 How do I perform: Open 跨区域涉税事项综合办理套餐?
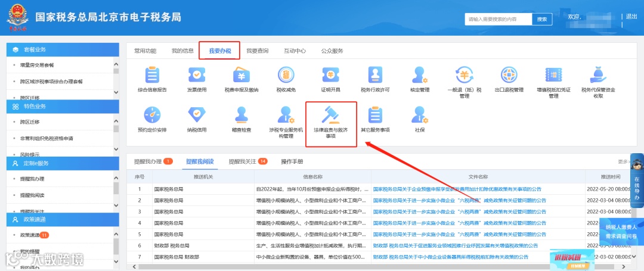point(51,82)
